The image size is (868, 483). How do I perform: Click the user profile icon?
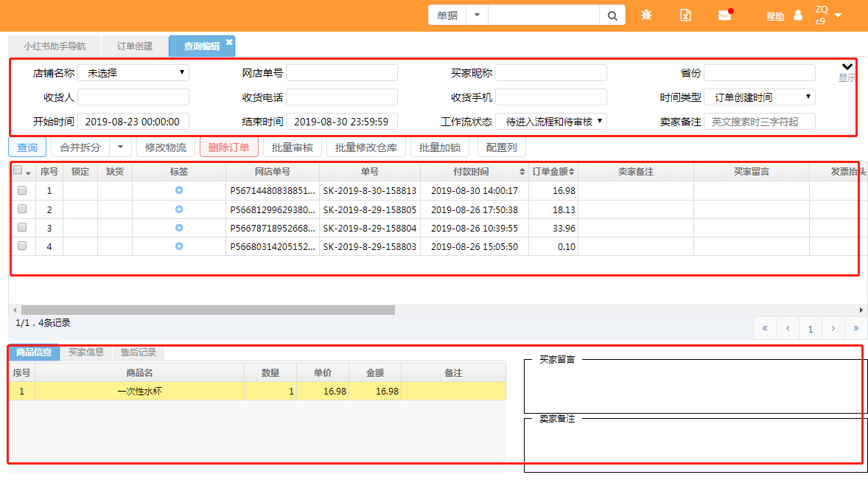798,15
